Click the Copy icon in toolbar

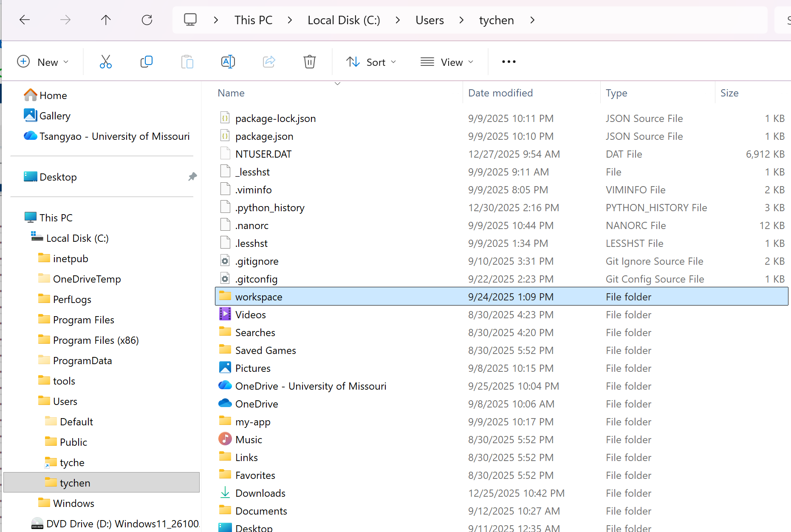tap(146, 62)
